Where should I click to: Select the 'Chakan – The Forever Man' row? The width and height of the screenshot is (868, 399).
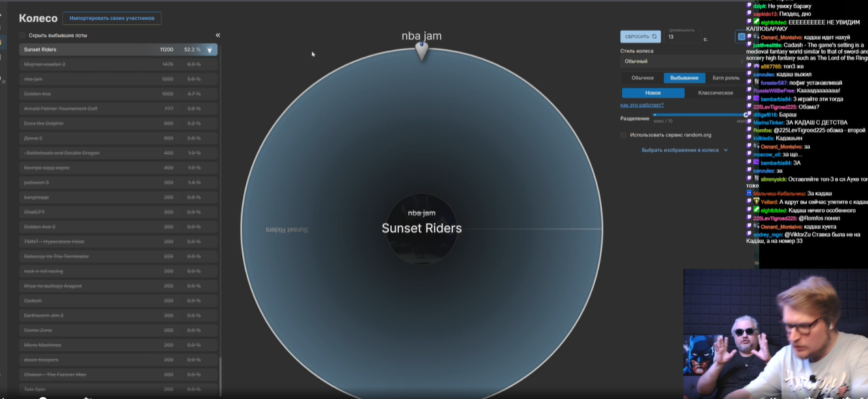(x=118, y=374)
